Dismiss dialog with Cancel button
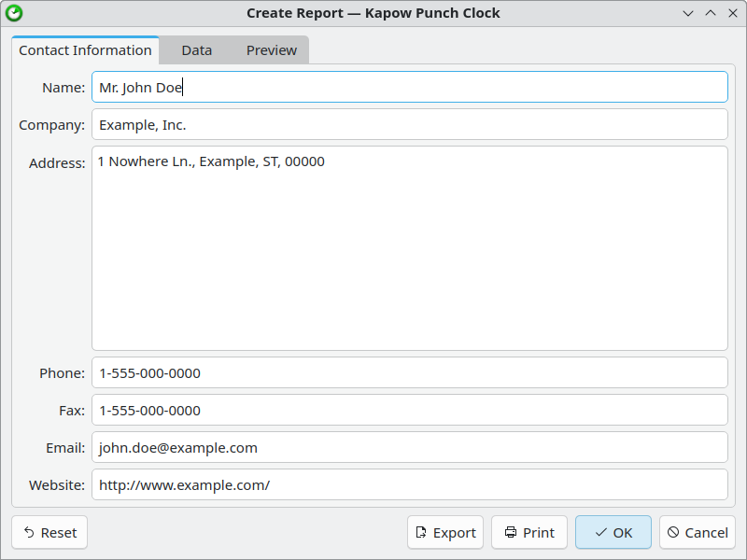This screenshot has width=747, height=560. (697, 533)
